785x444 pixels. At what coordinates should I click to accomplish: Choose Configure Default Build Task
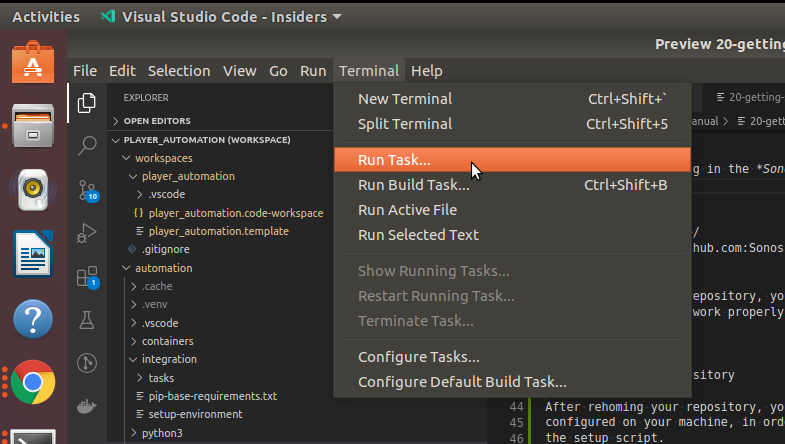(462, 382)
